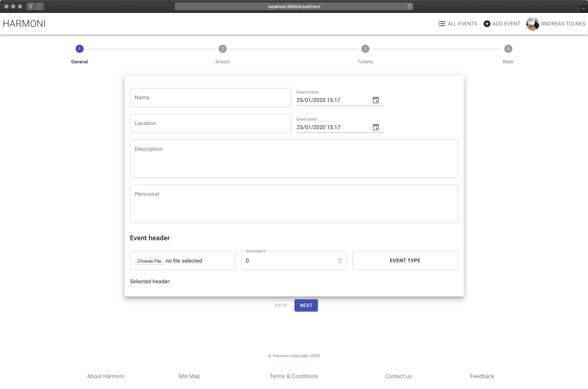Click the Add Event plus icon
The height and width of the screenshot is (389, 588).
tap(487, 24)
